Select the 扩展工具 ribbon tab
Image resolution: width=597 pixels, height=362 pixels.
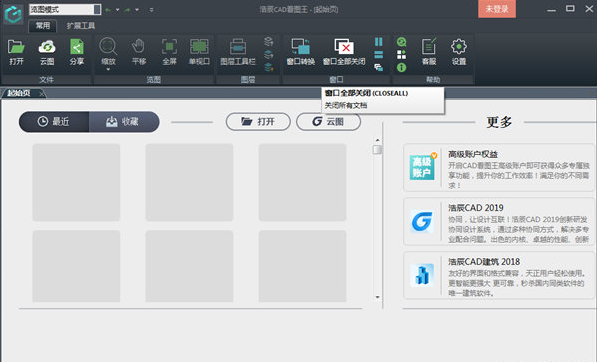click(x=81, y=26)
